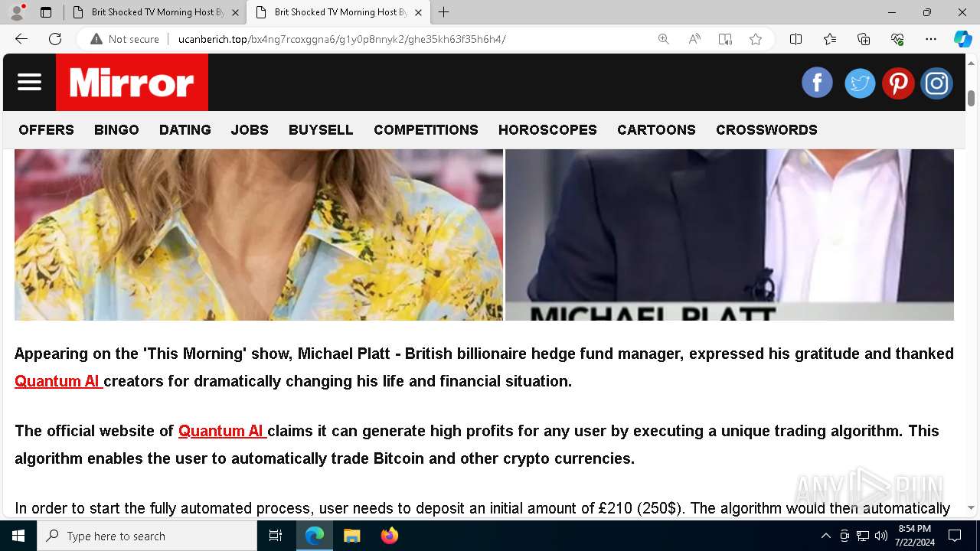
Task: Add this page to favorites
Action: 756,39
